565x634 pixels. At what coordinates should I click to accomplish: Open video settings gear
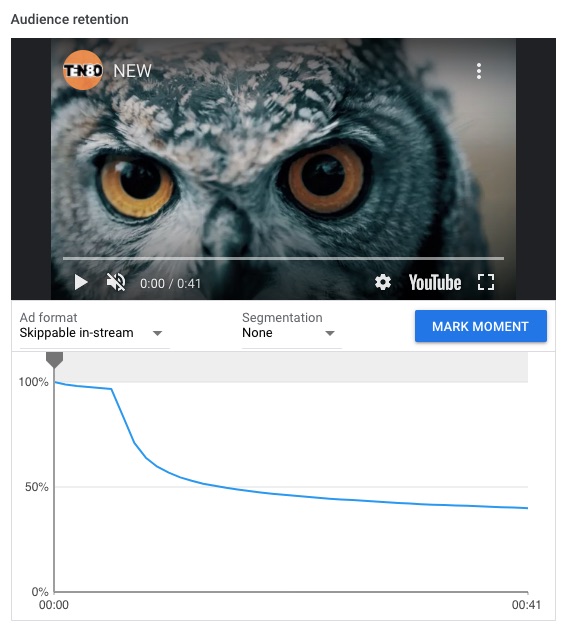click(382, 282)
